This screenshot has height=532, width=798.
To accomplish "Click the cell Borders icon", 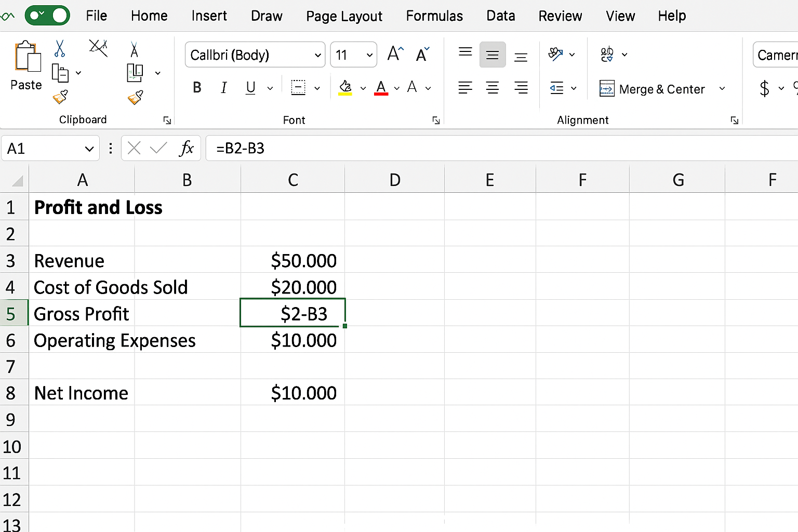I will (298, 88).
